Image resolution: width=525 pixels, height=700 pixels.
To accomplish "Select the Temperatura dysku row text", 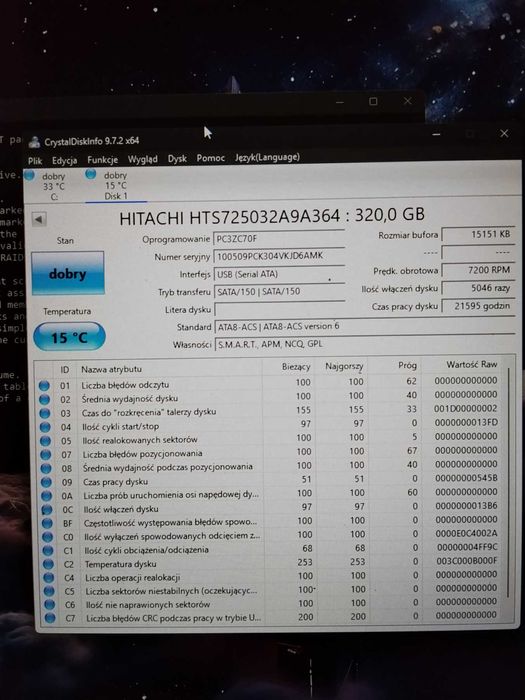I will [121, 564].
